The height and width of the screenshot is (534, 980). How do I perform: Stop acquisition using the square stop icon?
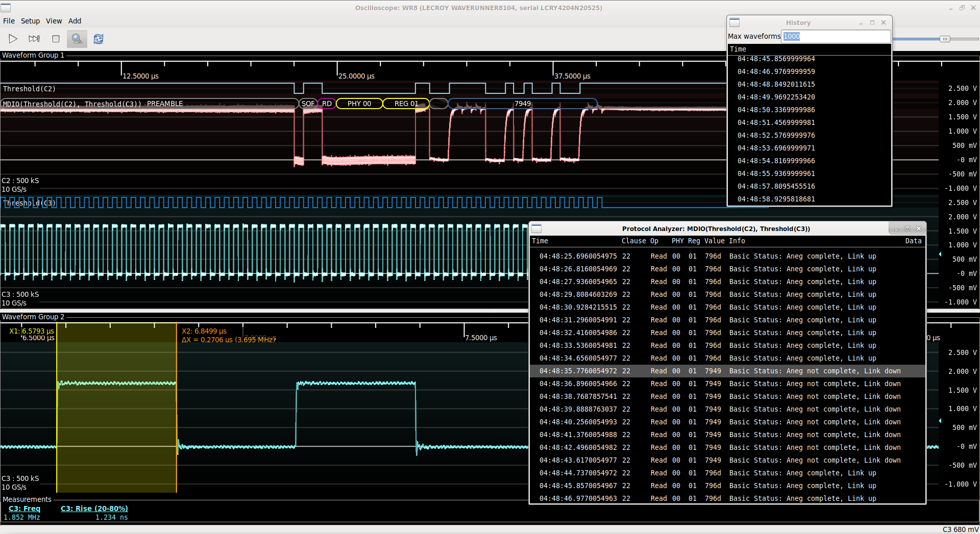[56, 39]
